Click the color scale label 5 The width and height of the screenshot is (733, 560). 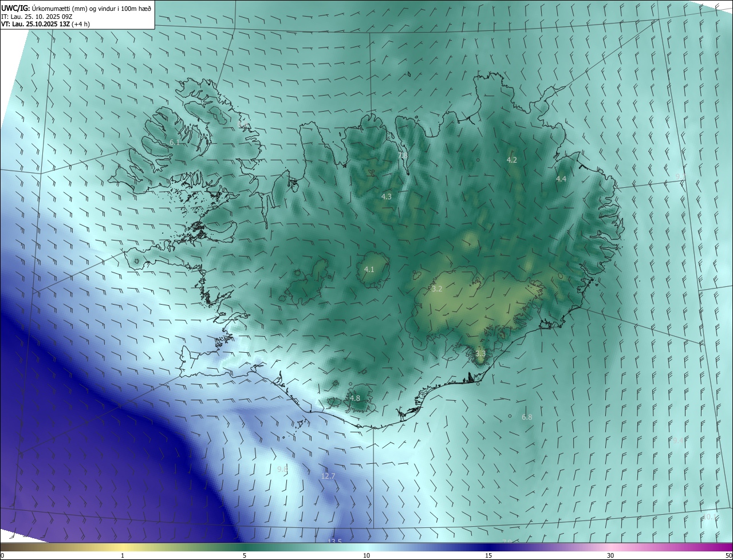click(x=245, y=555)
